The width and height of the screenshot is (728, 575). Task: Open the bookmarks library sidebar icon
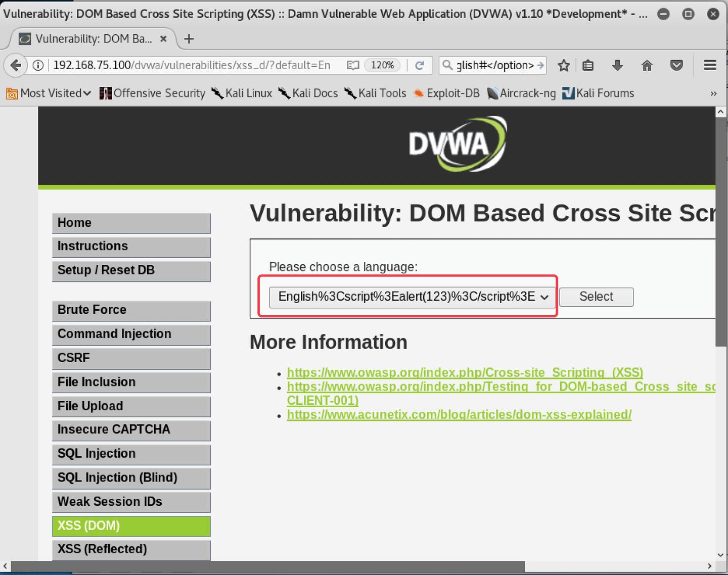pyautogui.click(x=588, y=65)
